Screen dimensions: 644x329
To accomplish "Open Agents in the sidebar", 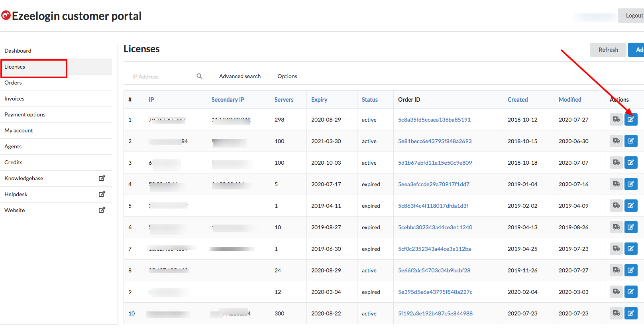I will tap(56, 146).
